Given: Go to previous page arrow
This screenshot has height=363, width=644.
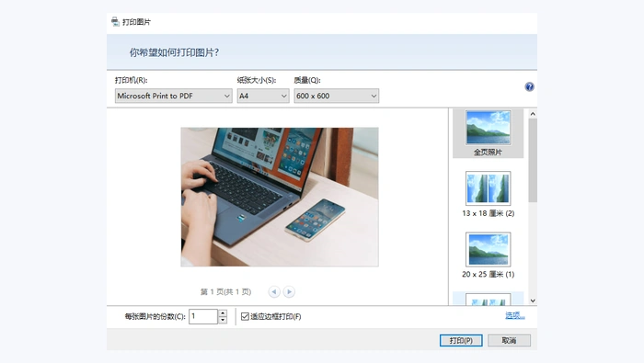Looking at the screenshot, I should (x=274, y=291).
